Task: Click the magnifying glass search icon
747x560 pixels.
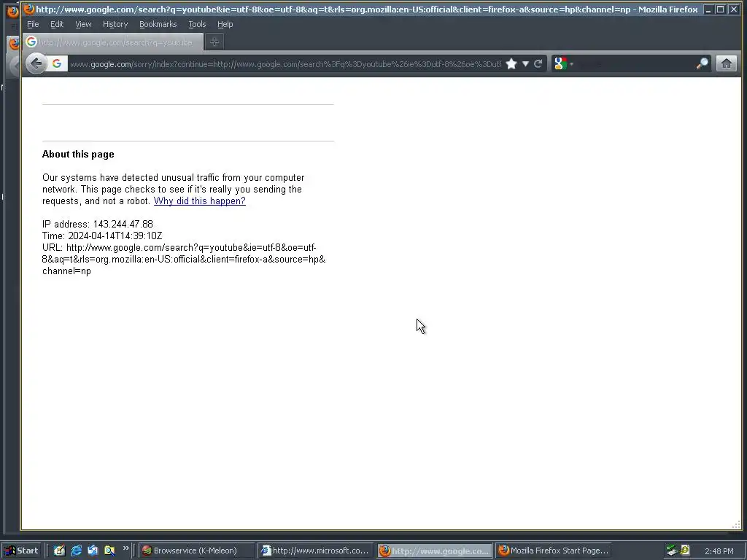Action: [703, 63]
